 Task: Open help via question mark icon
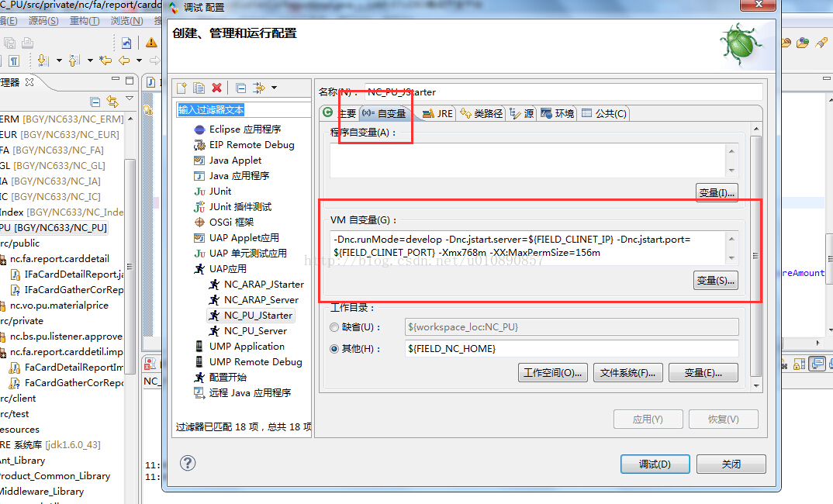click(188, 463)
